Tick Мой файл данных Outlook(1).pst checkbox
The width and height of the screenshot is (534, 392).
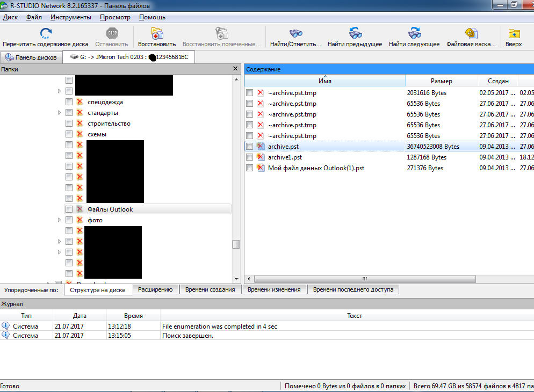pyautogui.click(x=250, y=168)
